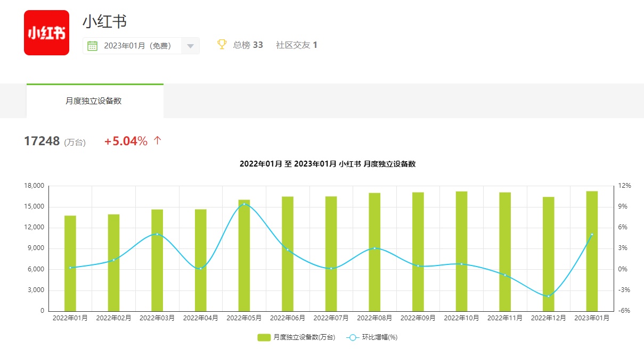The height and width of the screenshot is (349, 644).
Task: Click the 2022年12月 line data point
Action: click(548, 296)
